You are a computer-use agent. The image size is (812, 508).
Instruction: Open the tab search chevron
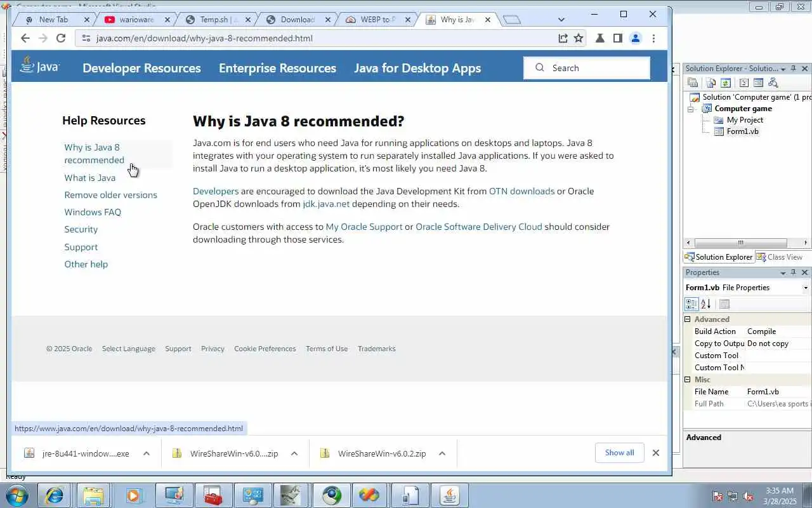tap(561, 20)
